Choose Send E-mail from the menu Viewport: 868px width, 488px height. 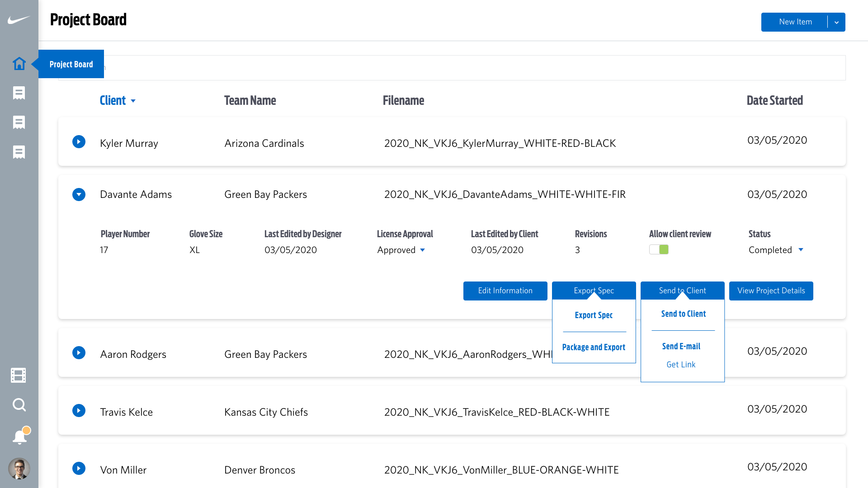coord(681,347)
